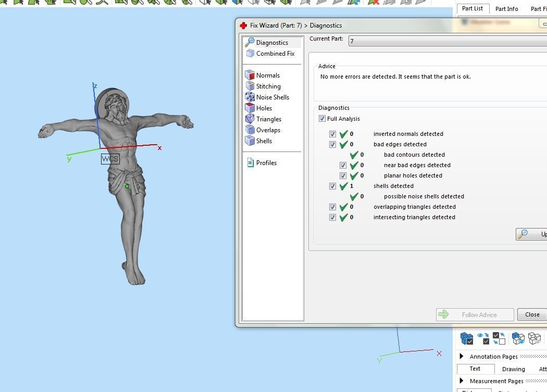Click the Update magnifier button

coord(531,234)
